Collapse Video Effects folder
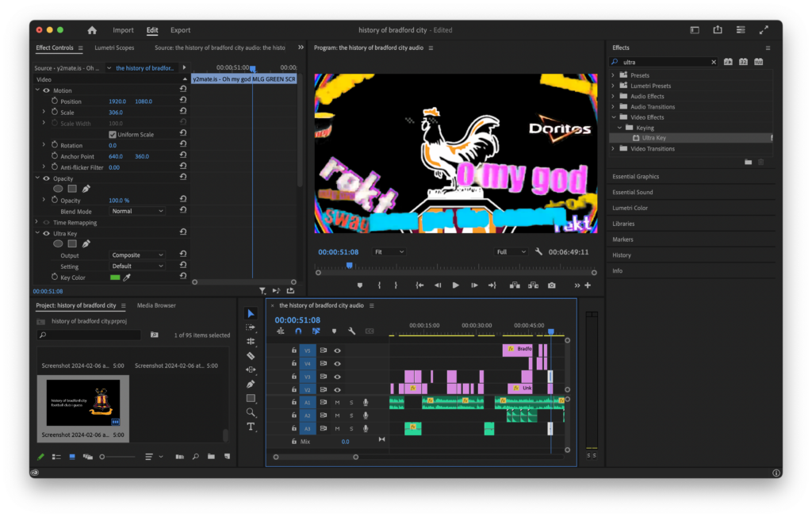 613,117
